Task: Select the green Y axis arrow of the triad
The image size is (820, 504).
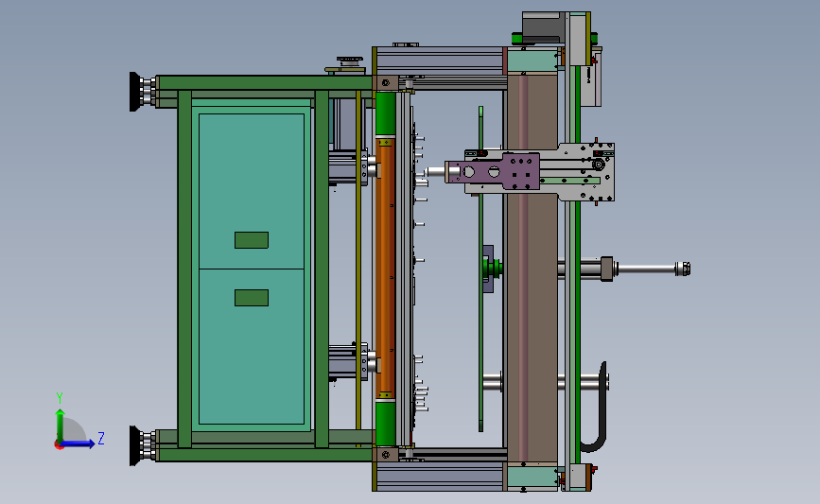Action: point(61,426)
